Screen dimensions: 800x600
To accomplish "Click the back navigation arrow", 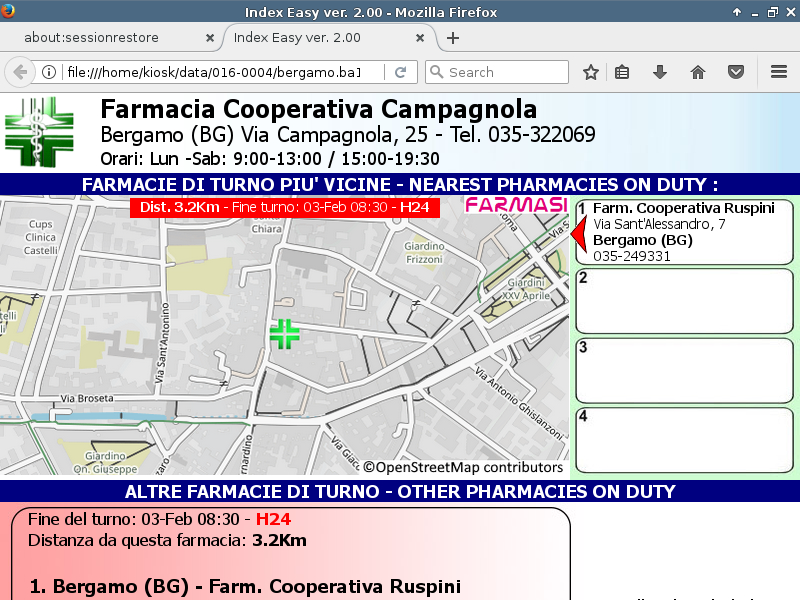I will point(20,72).
